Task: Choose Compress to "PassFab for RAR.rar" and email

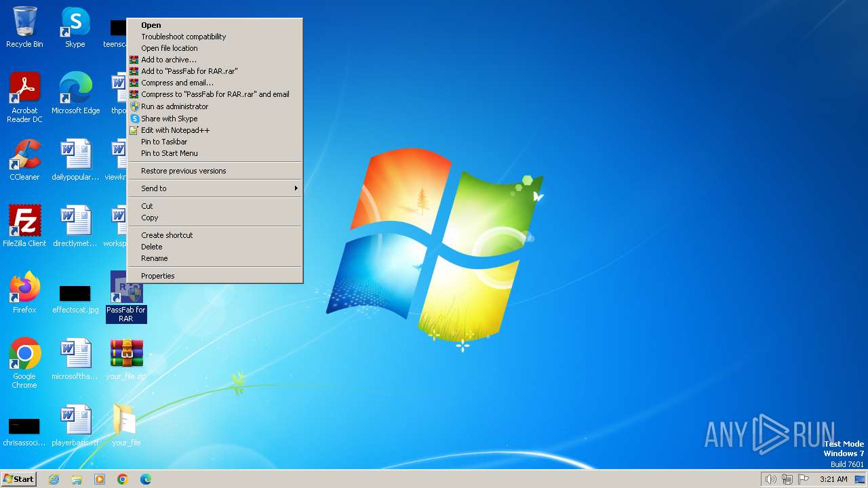Action: 214,94
